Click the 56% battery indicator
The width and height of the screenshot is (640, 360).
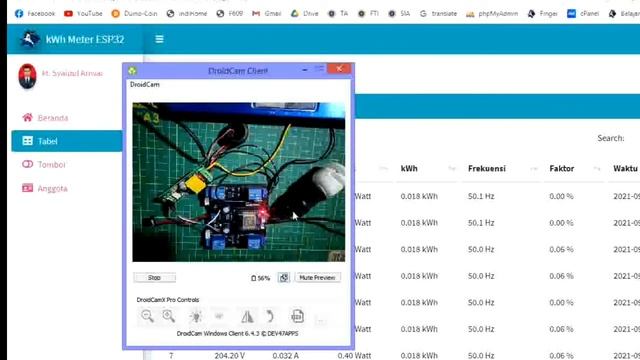(260, 278)
